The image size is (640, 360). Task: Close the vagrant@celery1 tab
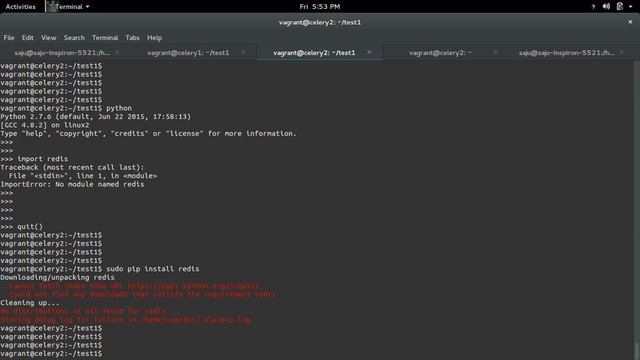pyautogui.click(x=243, y=53)
